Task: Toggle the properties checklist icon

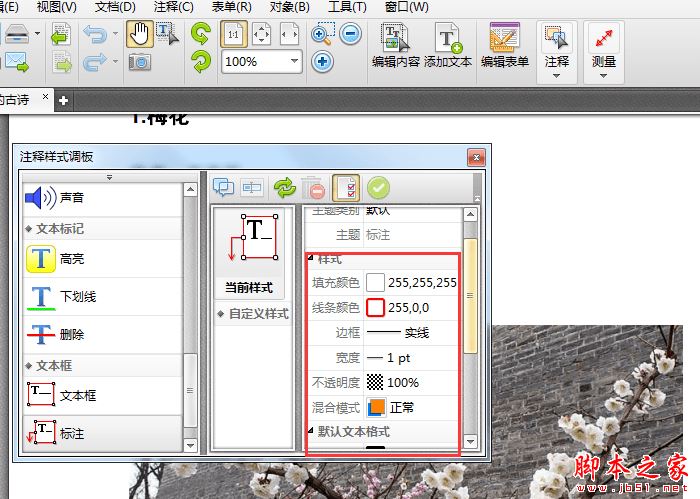Action: pyautogui.click(x=346, y=187)
